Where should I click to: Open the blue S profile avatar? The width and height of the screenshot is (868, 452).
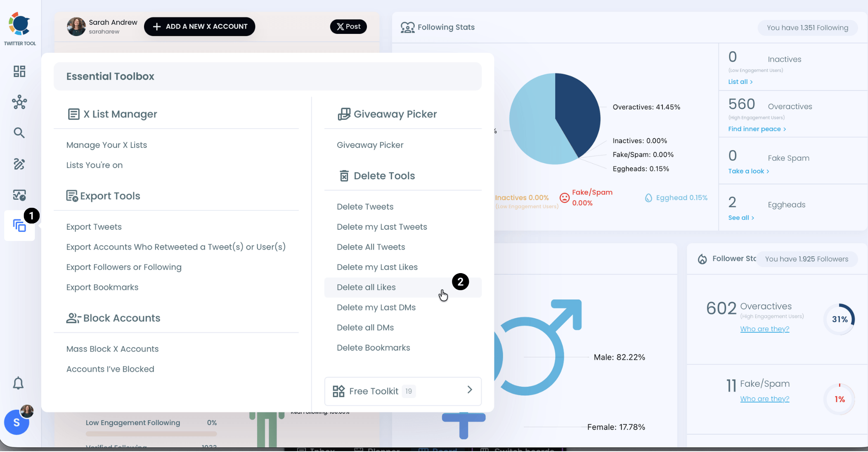coord(17,422)
